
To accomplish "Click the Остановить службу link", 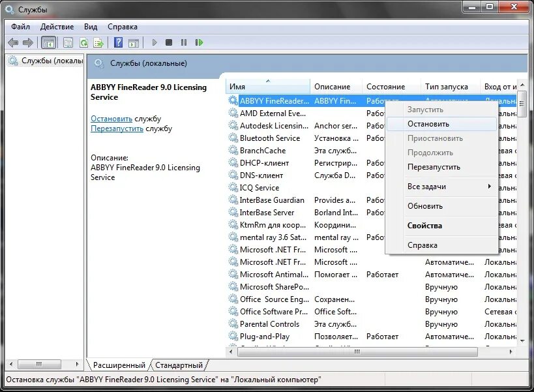I will click(111, 119).
